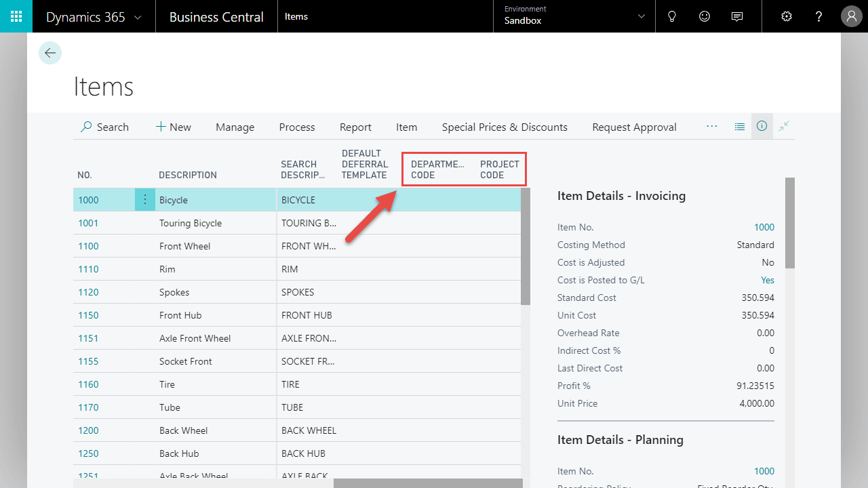Open the user account avatar
This screenshot has height=488, width=868.
852,16
